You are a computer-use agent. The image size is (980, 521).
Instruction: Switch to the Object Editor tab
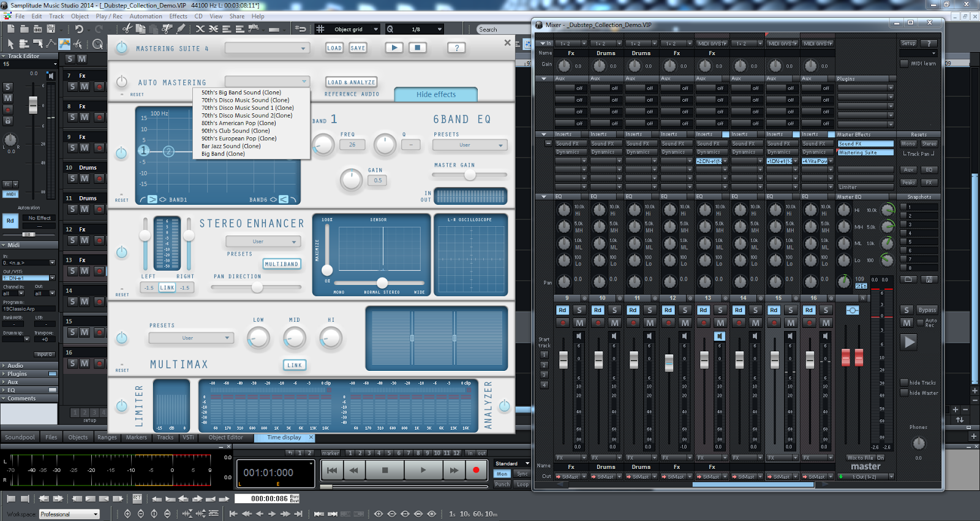(225, 437)
